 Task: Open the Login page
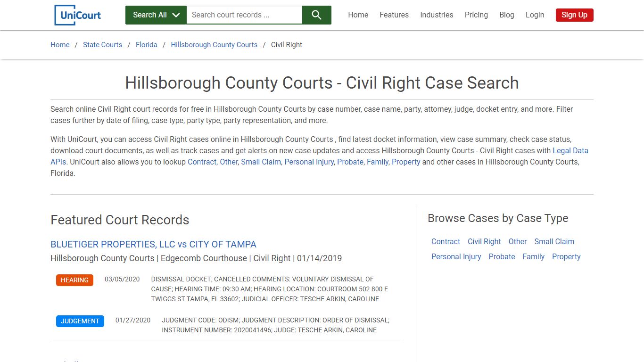(x=535, y=15)
